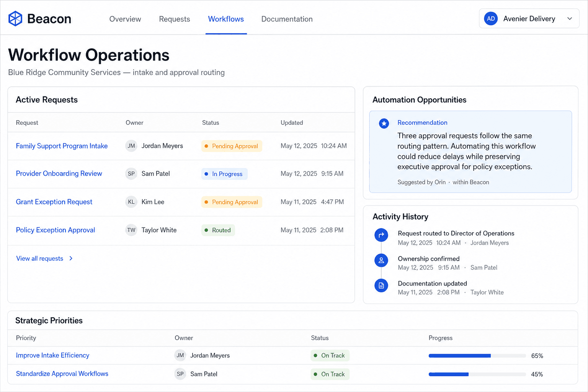Click View all requests link

(x=40, y=258)
